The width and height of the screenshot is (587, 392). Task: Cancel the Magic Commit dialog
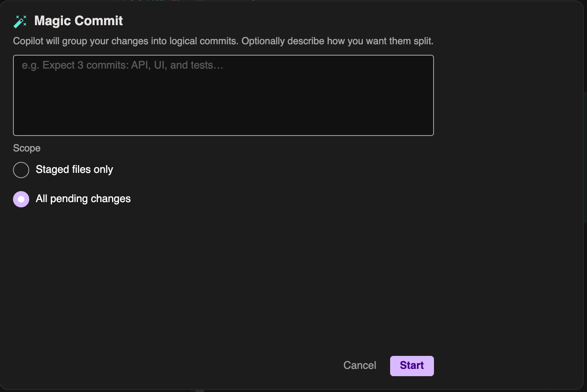[x=360, y=366]
